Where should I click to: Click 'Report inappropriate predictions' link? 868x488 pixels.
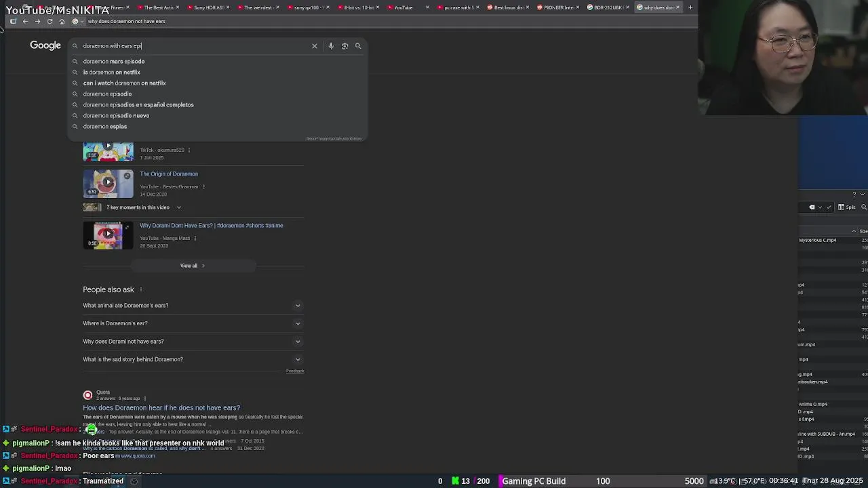tap(334, 138)
